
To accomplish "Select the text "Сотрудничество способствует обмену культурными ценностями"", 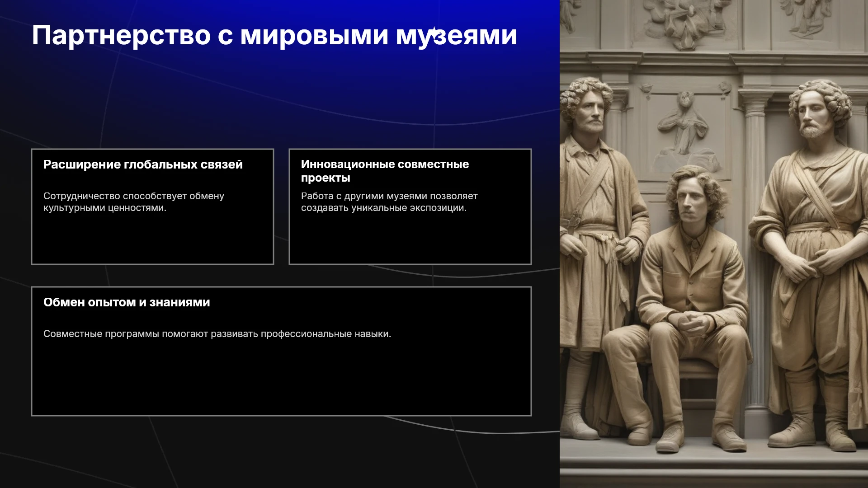I will tap(134, 202).
